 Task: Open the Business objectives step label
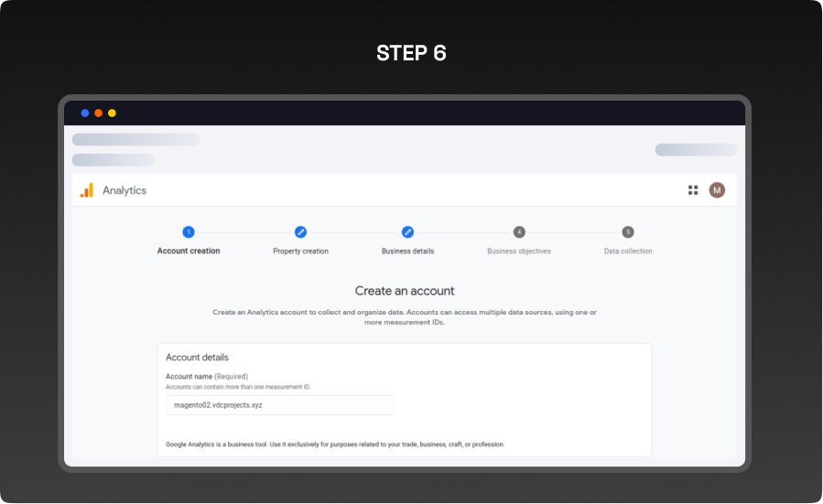pyautogui.click(x=519, y=251)
